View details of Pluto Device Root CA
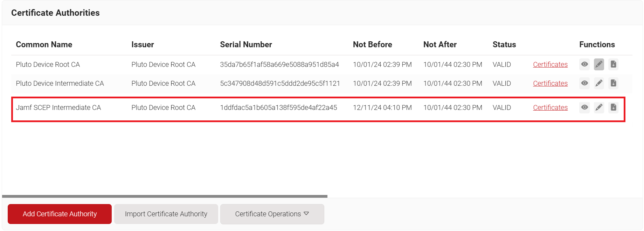The image size is (644, 231). (x=584, y=64)
